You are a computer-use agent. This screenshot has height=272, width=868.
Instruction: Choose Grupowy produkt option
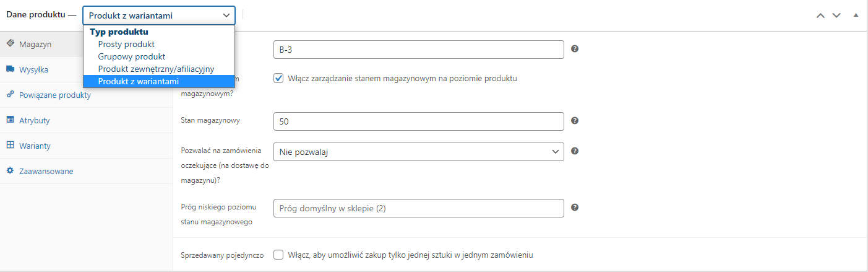132,56
